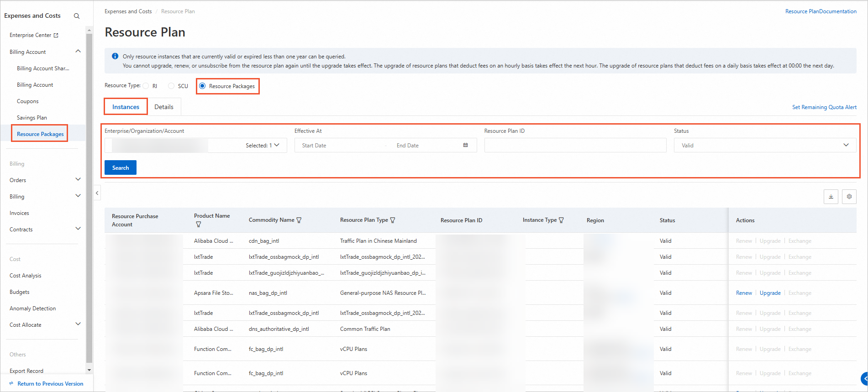Click the Traffic Plan in Chinese Mainland cell
This screenshot has width=868, height=392.
pyautogui.click(x=378, y=241)
